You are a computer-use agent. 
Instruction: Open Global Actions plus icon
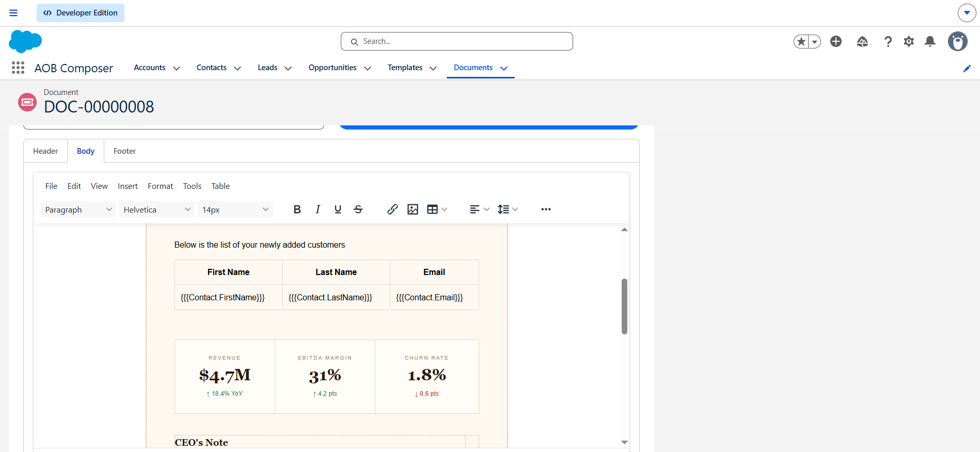[836, 41]
